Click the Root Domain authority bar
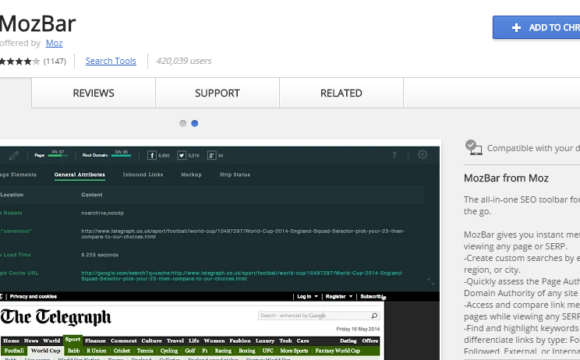 click(x=121, y=156)
